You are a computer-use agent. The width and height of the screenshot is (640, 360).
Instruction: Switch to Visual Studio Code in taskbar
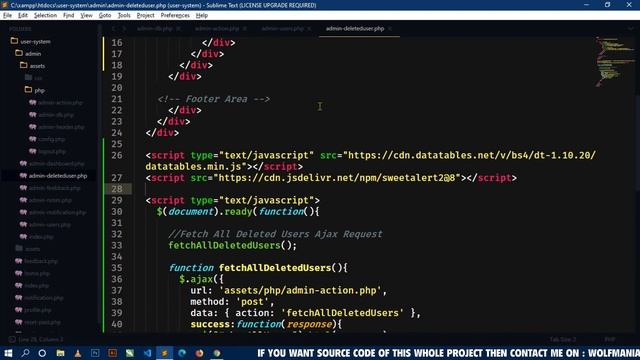click(147, 353)
